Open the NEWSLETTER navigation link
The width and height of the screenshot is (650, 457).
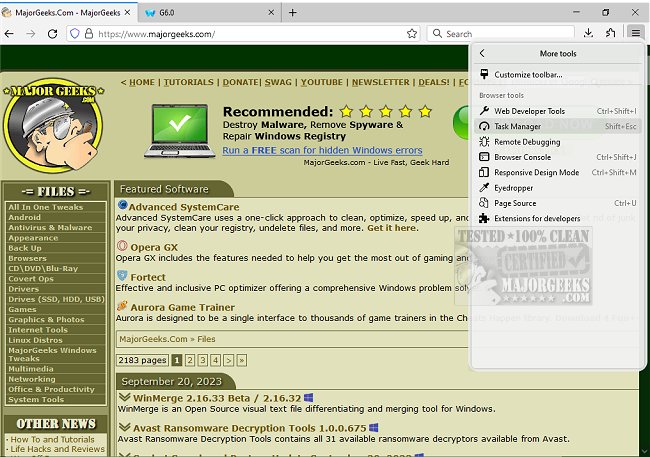[381, 82]
